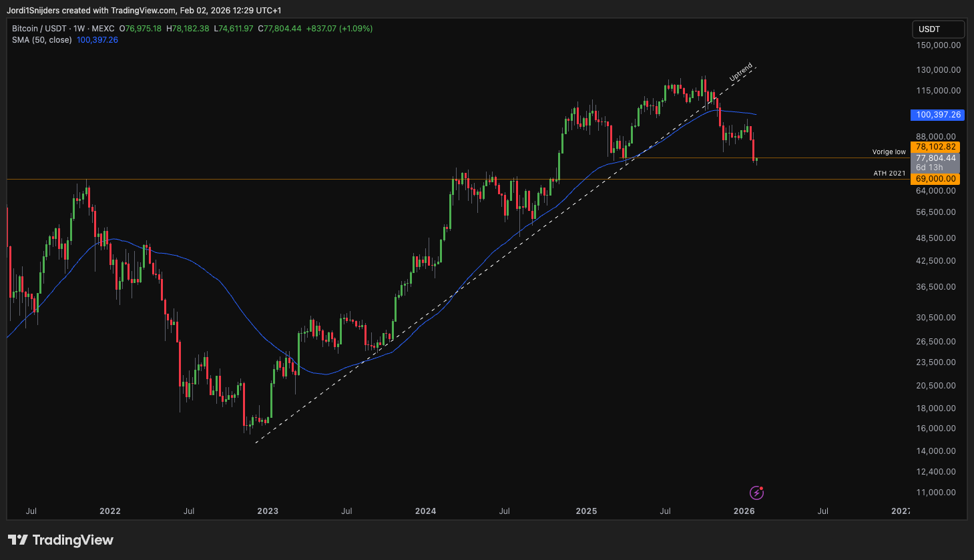Click the orange 78,102.82 price label

click(x=937, y=147)
